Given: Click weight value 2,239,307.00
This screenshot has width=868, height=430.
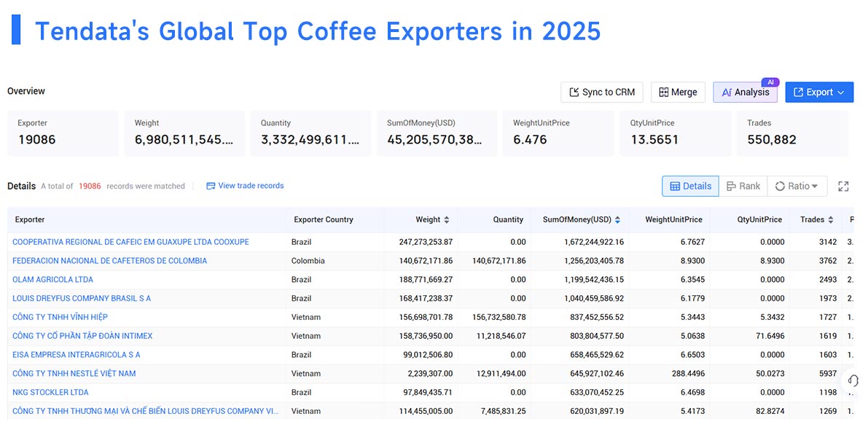Looking at the screenshot, I should click(x=430, y=374).
